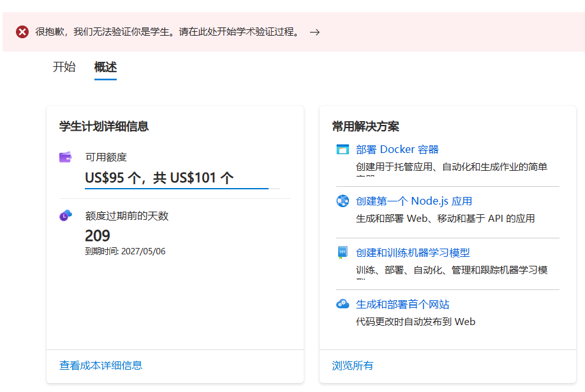Click the 到期时间: 2027/05/06 text

coord(125,252)
